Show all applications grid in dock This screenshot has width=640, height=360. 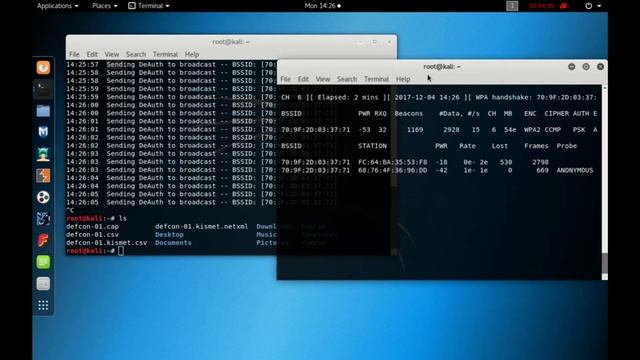(43, 305)
